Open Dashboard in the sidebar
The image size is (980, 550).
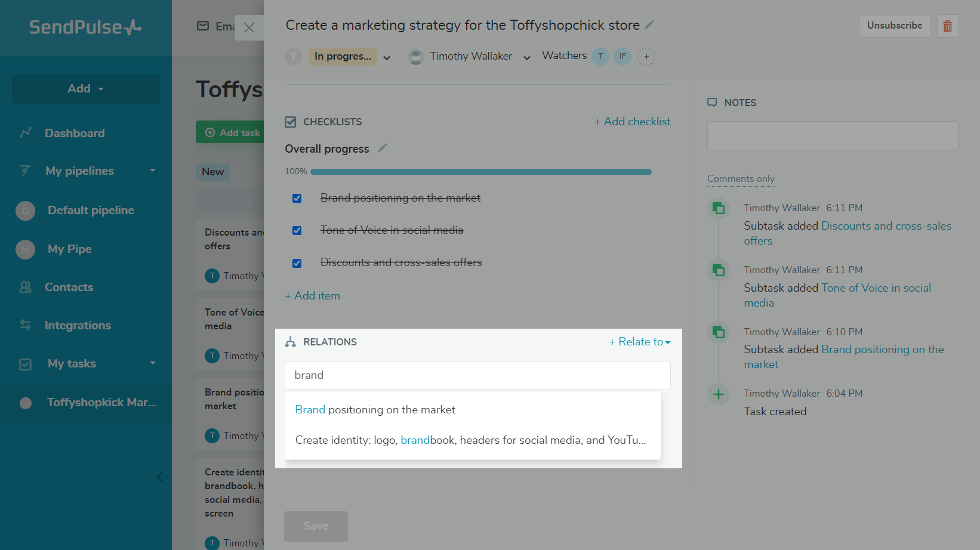[x=75, y=133]
